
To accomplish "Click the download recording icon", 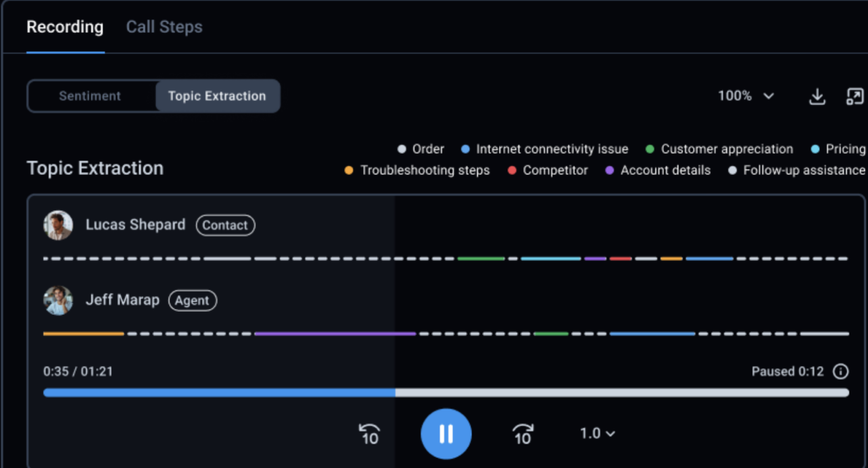I will point(818,96).
